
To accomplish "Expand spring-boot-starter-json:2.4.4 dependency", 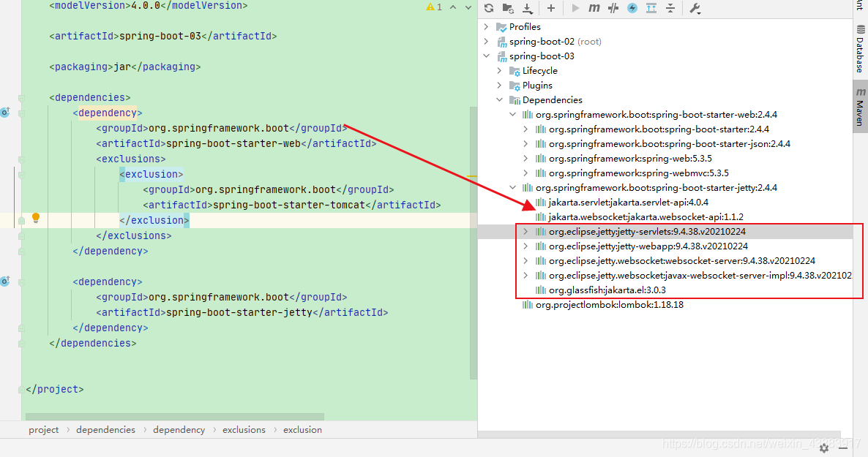I will (x=526, y=144).
